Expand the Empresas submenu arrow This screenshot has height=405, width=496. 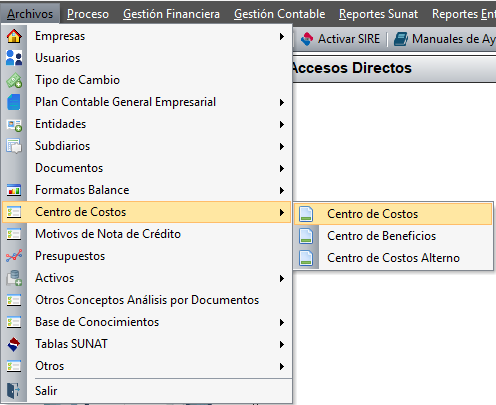point(282,36)
